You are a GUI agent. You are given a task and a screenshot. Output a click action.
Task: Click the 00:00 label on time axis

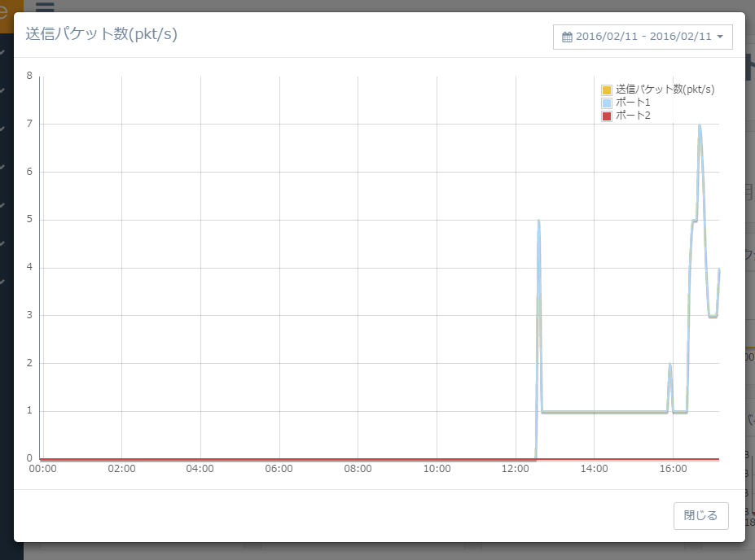point(42,469)
